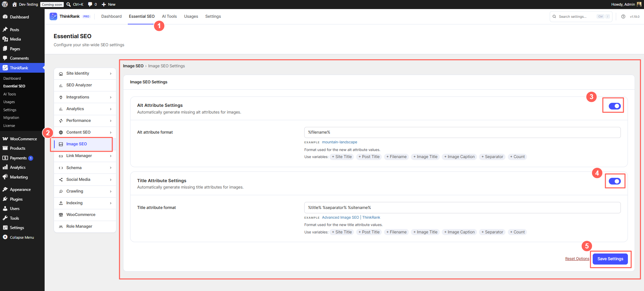Add Post Title variable to title format
644x291 pixels.
pos(369,232)
